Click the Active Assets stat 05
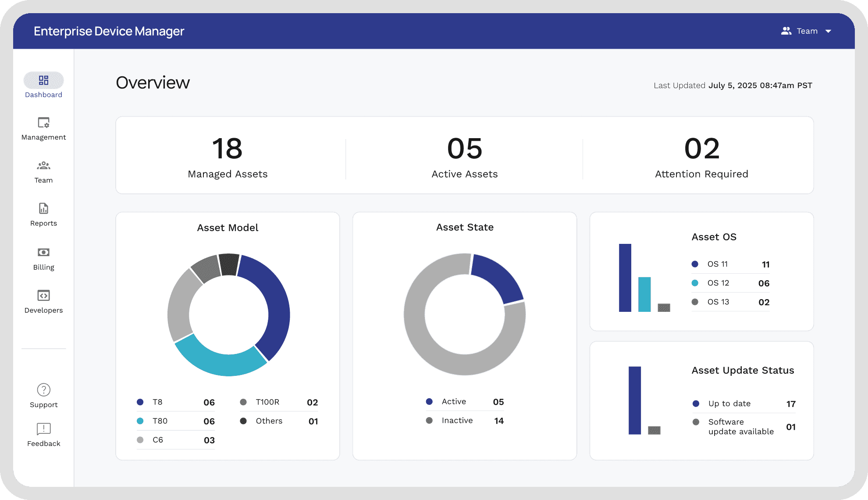 pyautogui.click(x=464, y=149)
